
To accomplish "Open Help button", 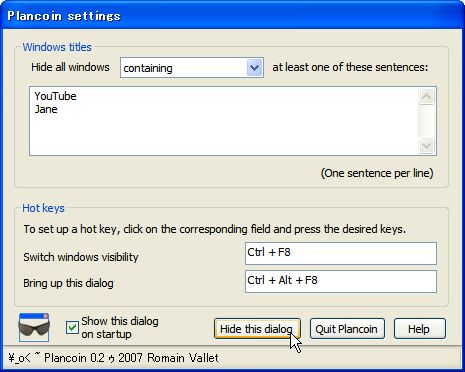I will click(420, 329).
